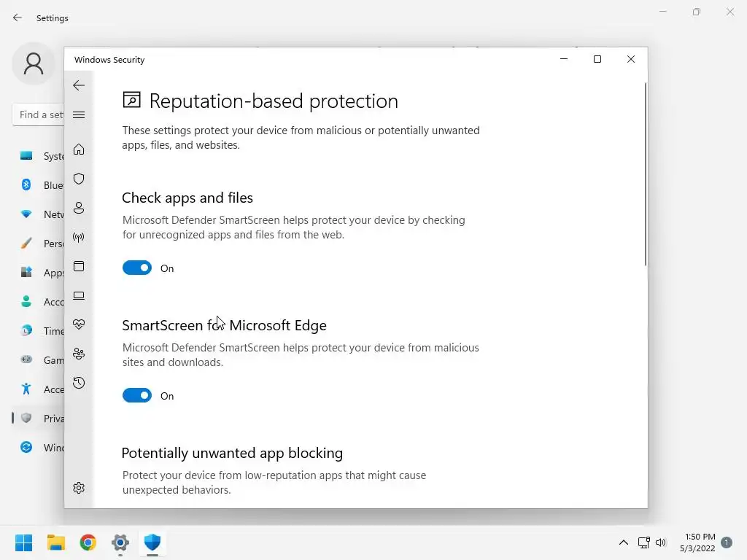Open Google Chrome from the taskbar
This screenshot has height=560, width=747.
point(88,542)
